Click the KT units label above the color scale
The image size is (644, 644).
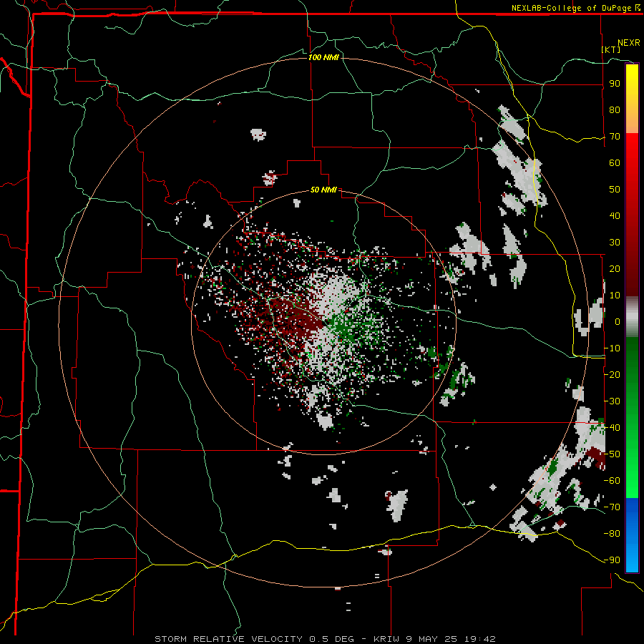(x=611, y=49)
